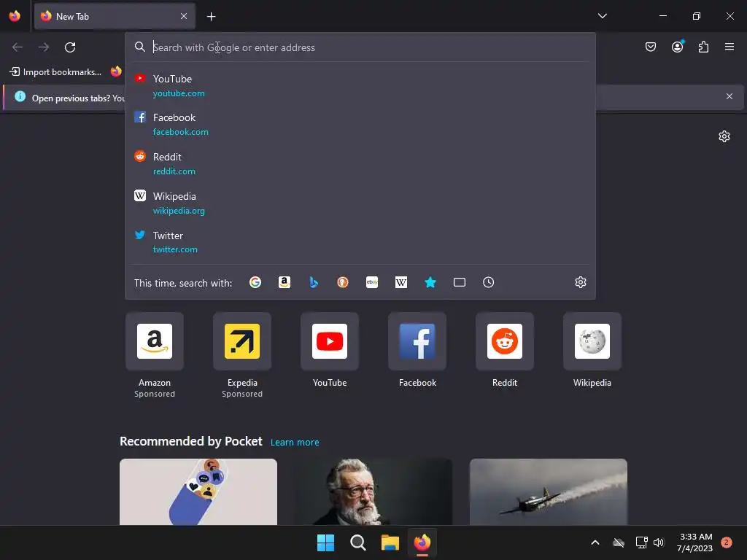747x560 pixels.
Task: Search bookmarks with the star icon
Action: (x=430, y=282)
